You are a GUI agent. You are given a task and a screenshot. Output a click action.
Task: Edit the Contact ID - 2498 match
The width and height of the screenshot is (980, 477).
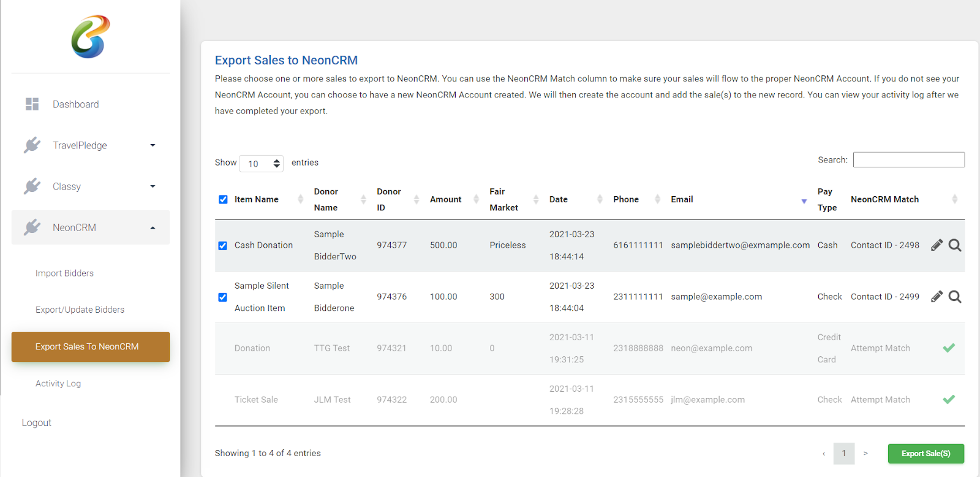coord(937,245)
